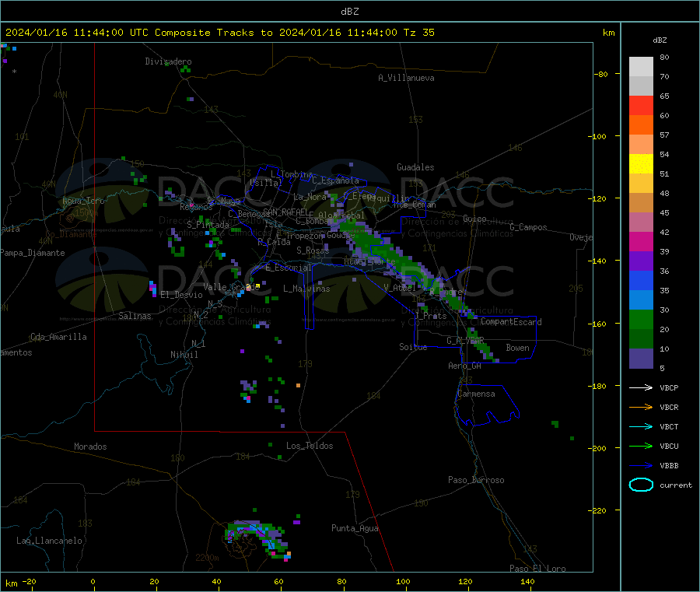
Task: Click the cyan 'current' ellipse symbol
Action: pos(641,485)
